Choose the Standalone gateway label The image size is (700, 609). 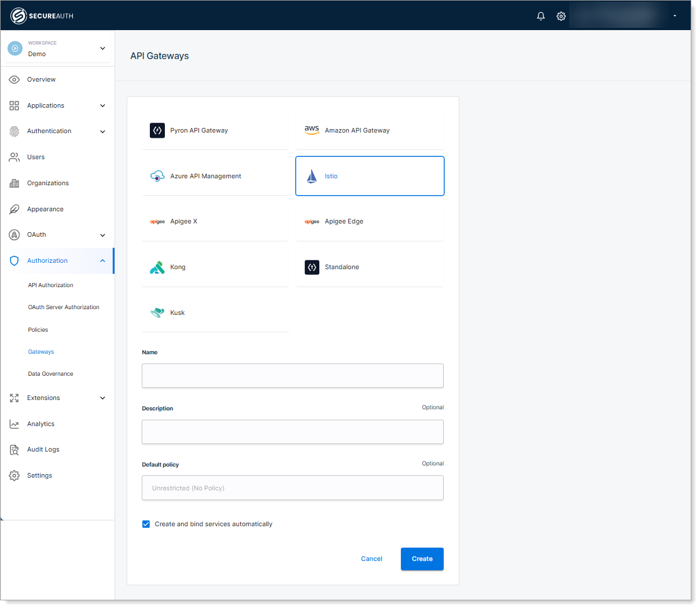342,267
